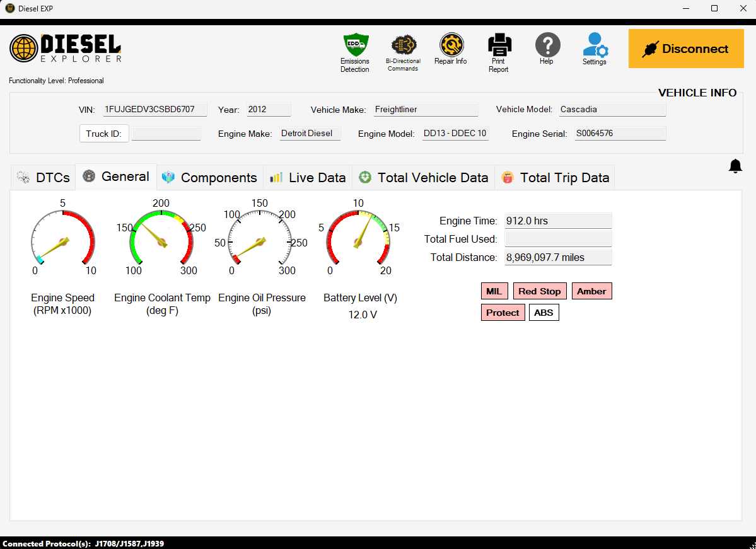Screen dimensions: 756x549
Task: Click the ABS indicator lamp
Action: pos(544,313)
